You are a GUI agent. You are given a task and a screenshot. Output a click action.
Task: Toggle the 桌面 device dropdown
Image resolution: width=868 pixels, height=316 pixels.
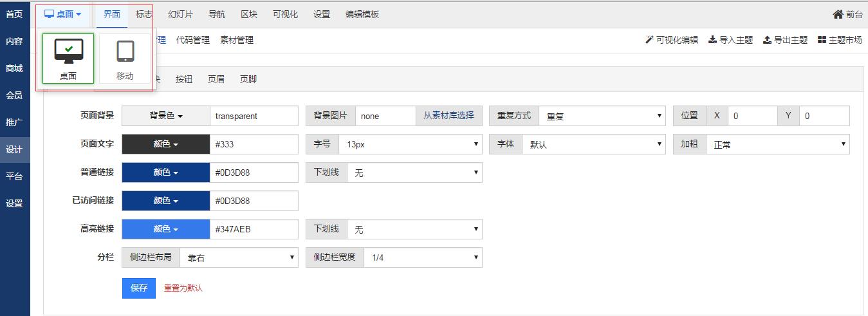(63, 14)
